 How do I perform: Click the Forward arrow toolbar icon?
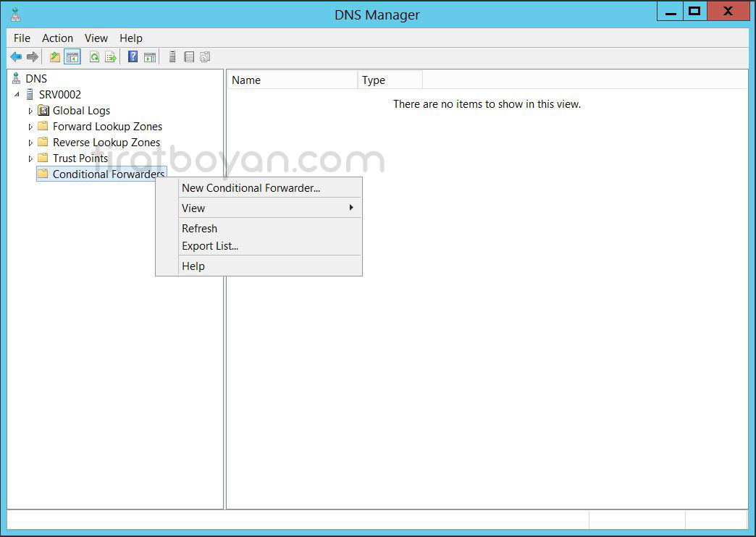(x=33, y=57)
